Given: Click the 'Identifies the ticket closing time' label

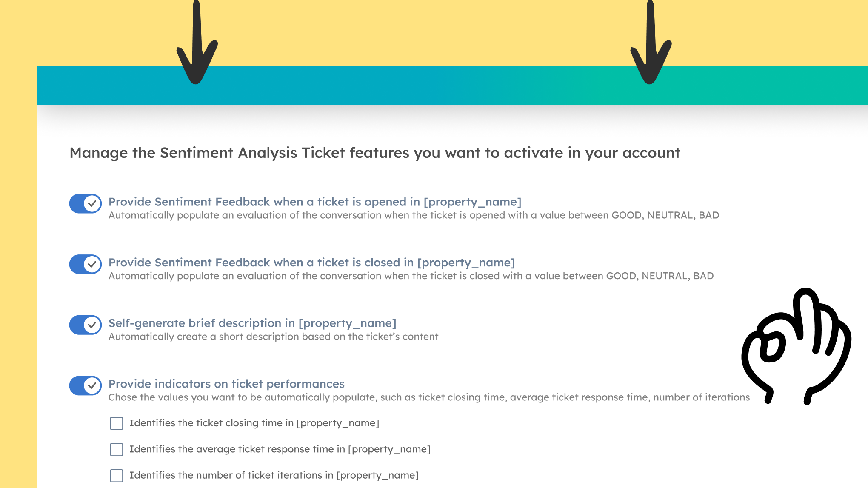Looking at the screenshot, I should (x=254, y=423).
